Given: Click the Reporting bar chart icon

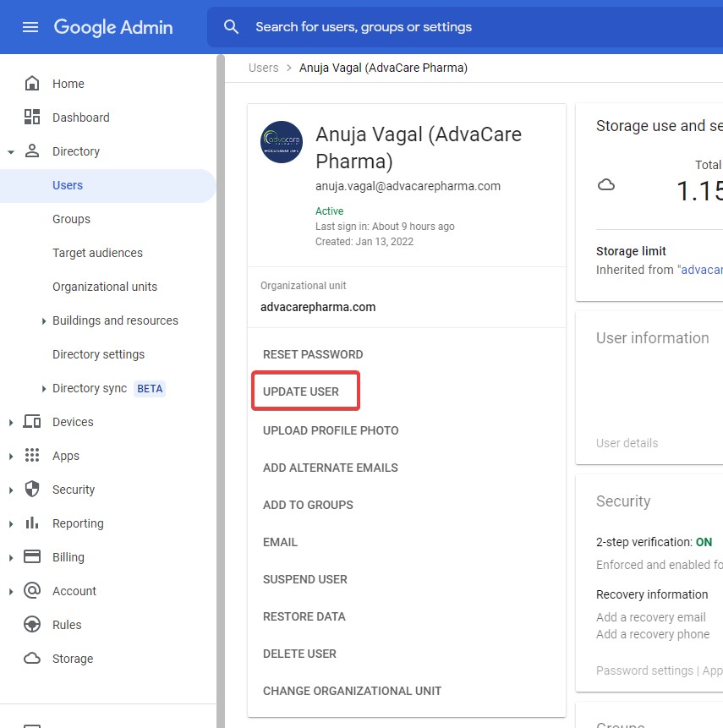Looking at the screenshot, I should (x=32, y=523).
